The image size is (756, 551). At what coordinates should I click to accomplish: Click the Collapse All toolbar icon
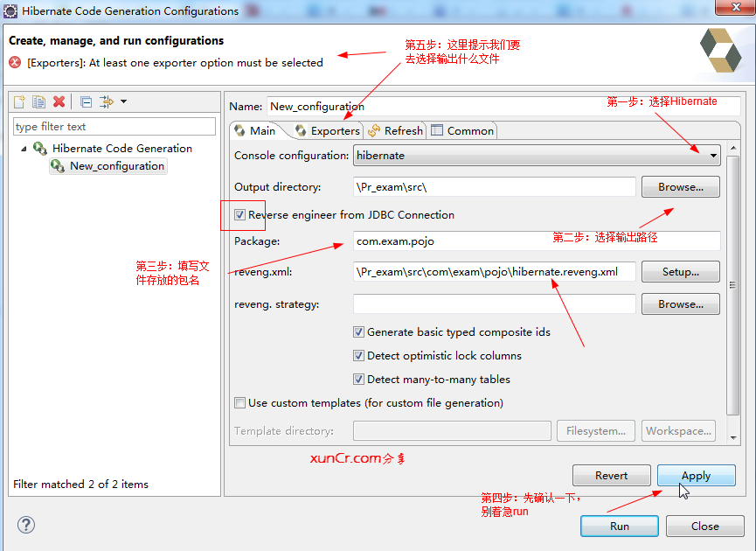(87, 101)
